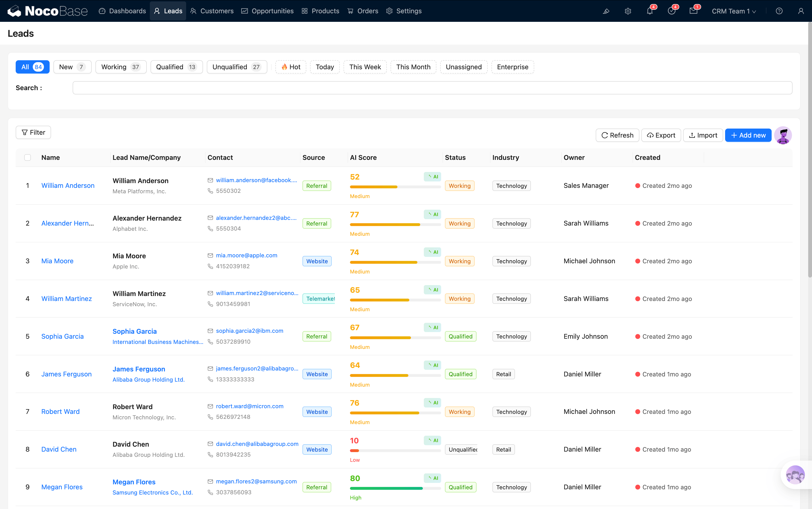Open the help question mark icon
Viewport: 812px width, 509px height.
(x=779, y=11)
